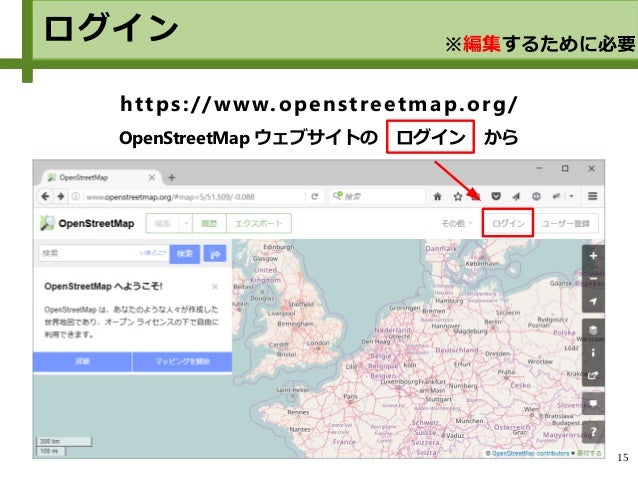Click the Pocket icon in the browser toolbar

[496, 196]
